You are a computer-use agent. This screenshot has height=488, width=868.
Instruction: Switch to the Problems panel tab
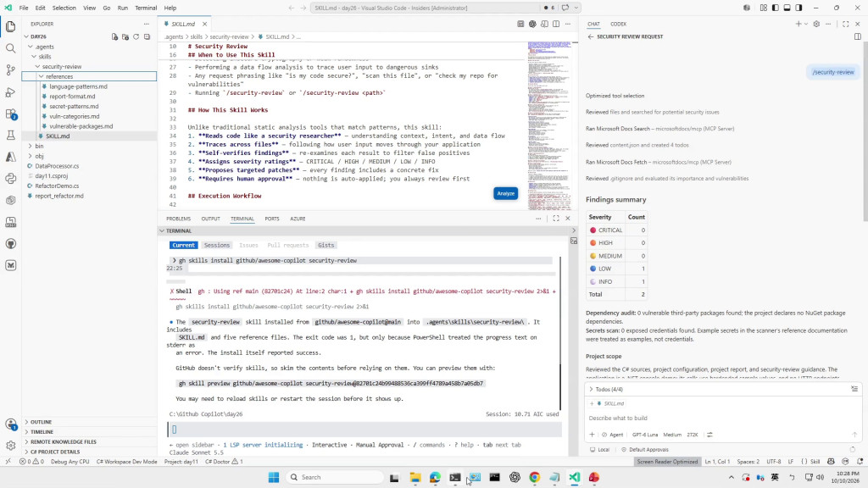pos(178,219)
